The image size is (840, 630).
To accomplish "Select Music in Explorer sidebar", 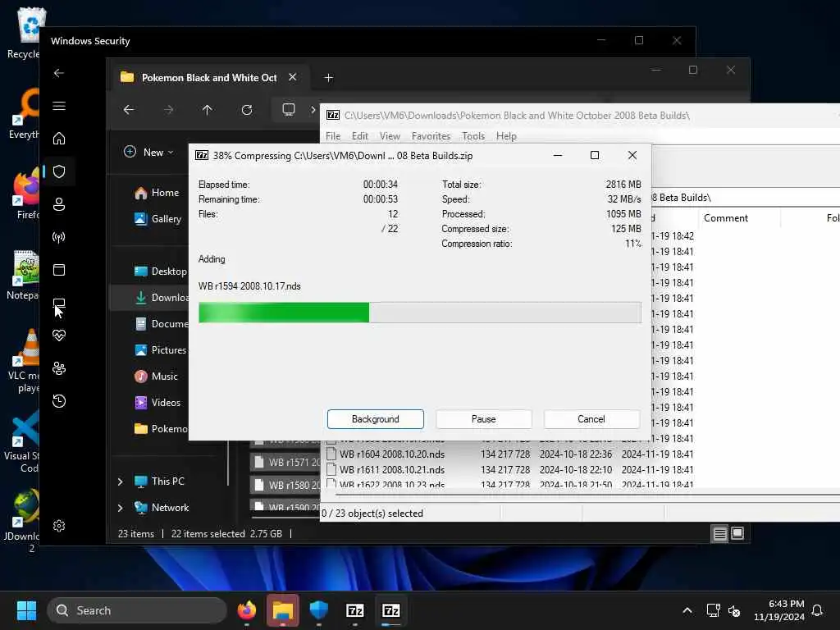I will (156, 376).
